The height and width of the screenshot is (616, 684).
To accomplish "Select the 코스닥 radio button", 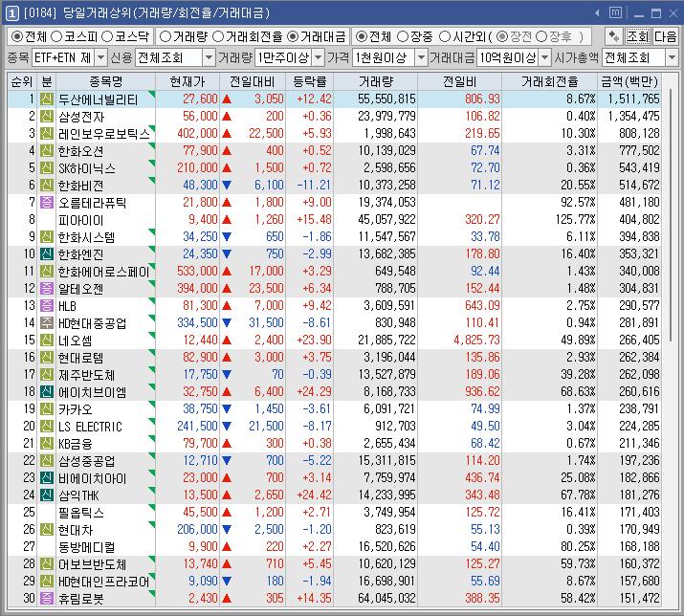I will tap(107, 36).
